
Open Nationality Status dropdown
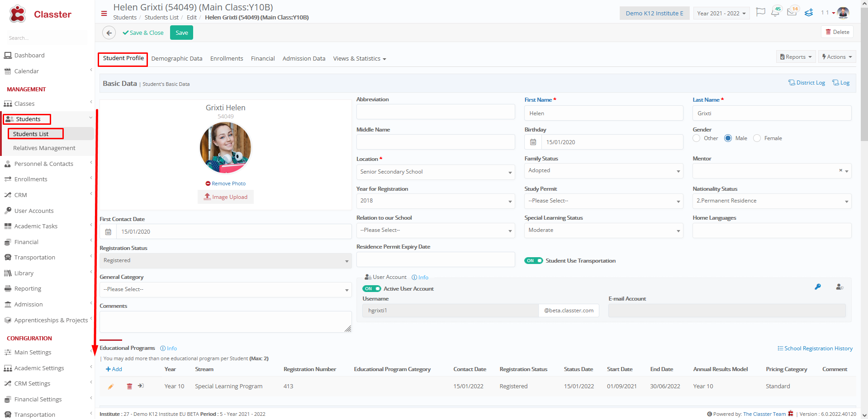tap(772, 201)
